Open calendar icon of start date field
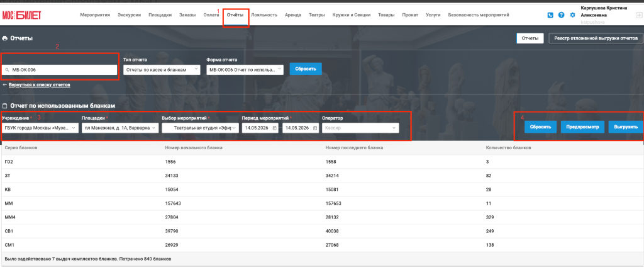The height and width of the screenshot is (267, 644). (274, 128)
